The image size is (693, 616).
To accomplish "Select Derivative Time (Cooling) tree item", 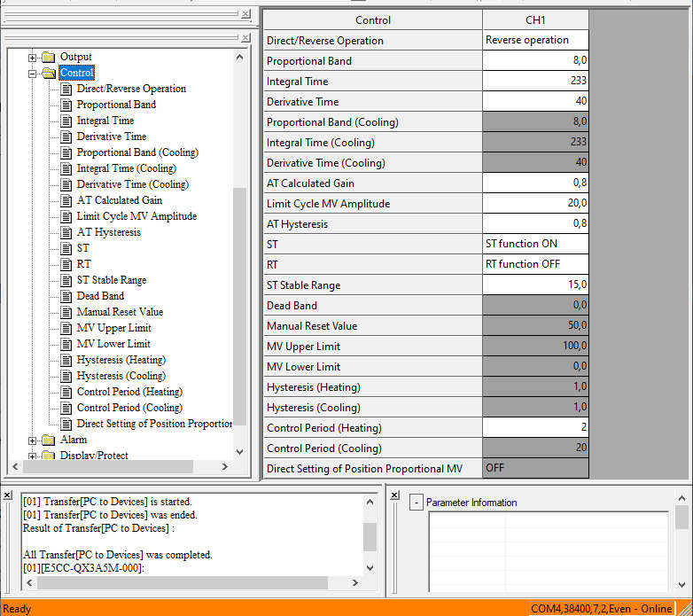I will tap(133, 184).
